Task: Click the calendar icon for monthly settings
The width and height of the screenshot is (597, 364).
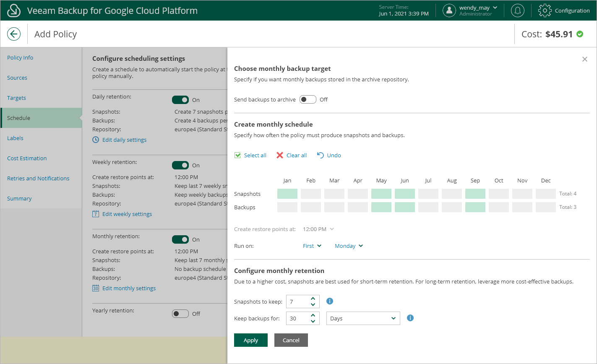Action: coord(96,288)
